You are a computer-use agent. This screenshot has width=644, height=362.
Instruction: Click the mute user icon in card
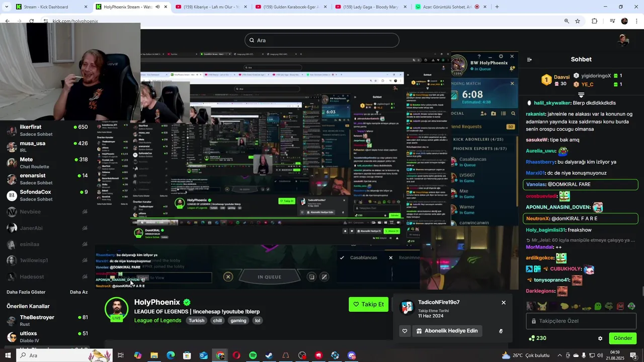[x=501, y=331]
